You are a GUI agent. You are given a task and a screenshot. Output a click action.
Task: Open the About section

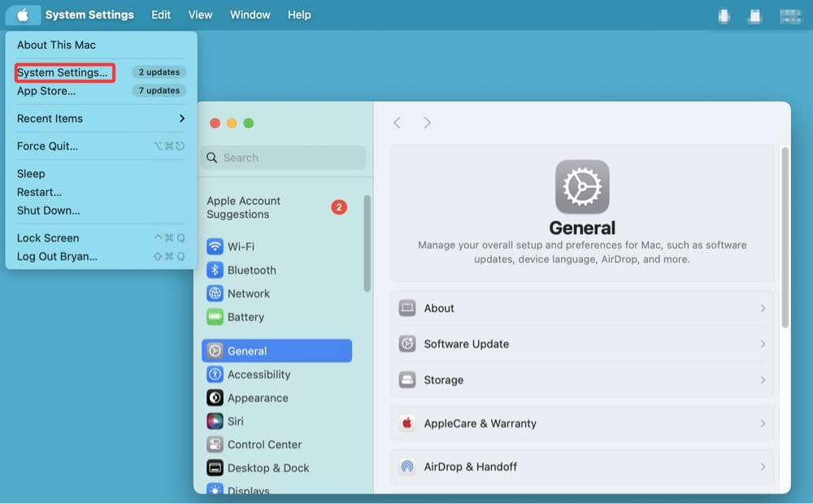click(x=582, y=308)
